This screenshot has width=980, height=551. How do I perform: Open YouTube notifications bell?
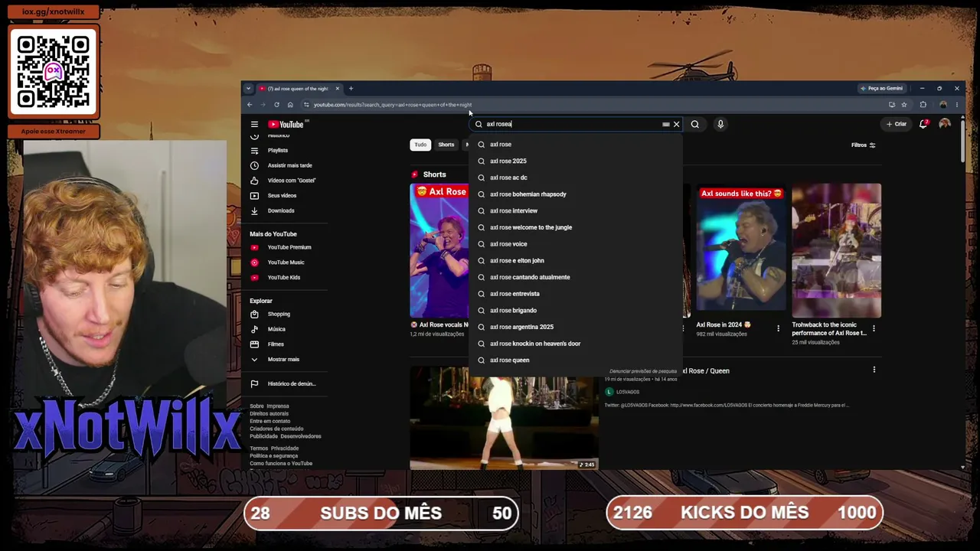click(x=923, y=124)
